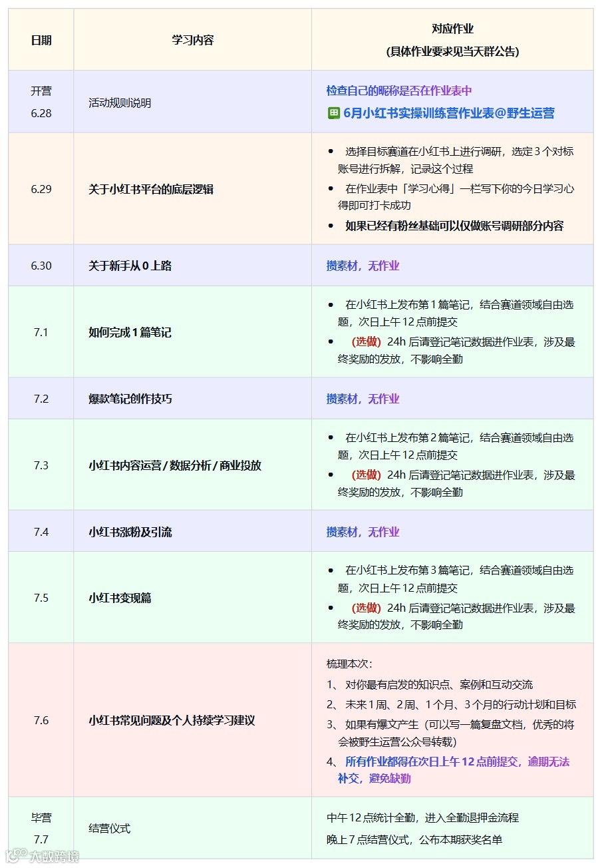Click 小红书变现篇 cell
This screenshot has height=868, width=604.
point(193,598)
